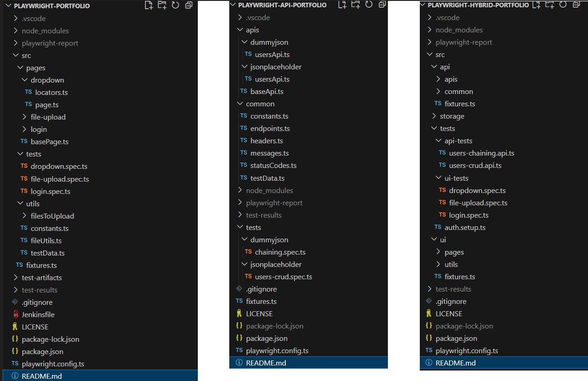Refresh the PLAYWRIGHT-API-PORTFOLIO explorer
Image resolution: width=588 pixels, height=381 pixels.
click(369, 5)
